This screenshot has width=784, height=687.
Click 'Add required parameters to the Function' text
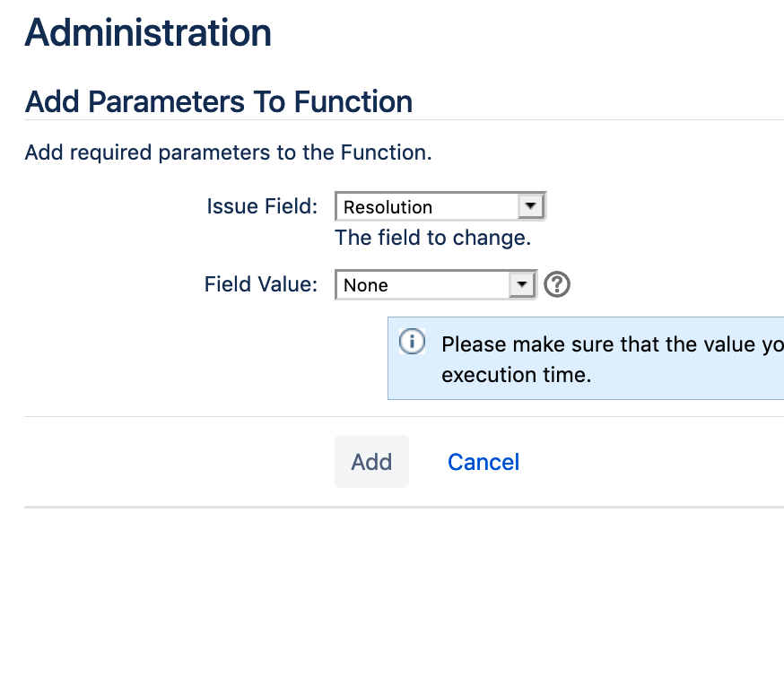click(228, 152)
